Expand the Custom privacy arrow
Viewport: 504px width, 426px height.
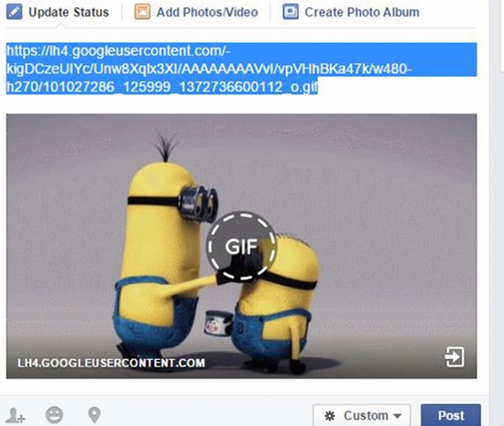click(x=398, y=416)
